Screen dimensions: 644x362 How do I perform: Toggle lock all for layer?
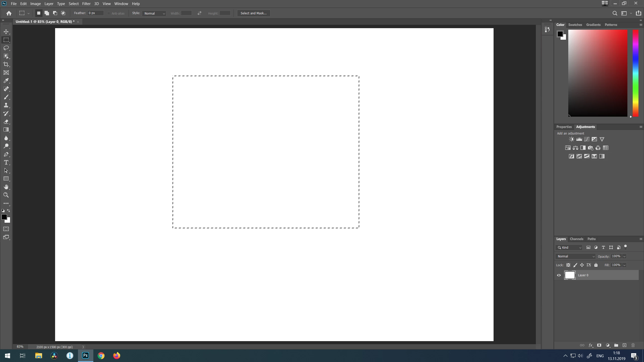tap(596, 265)
